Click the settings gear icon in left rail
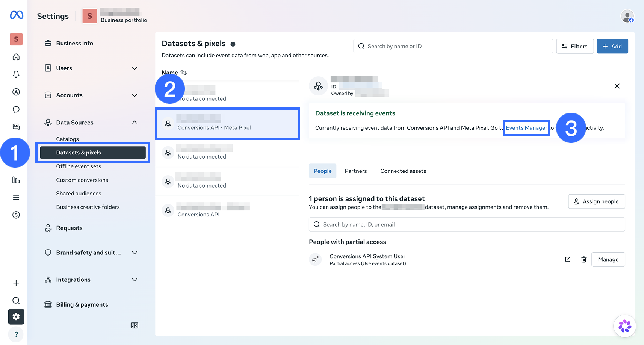 pos(16,317)
